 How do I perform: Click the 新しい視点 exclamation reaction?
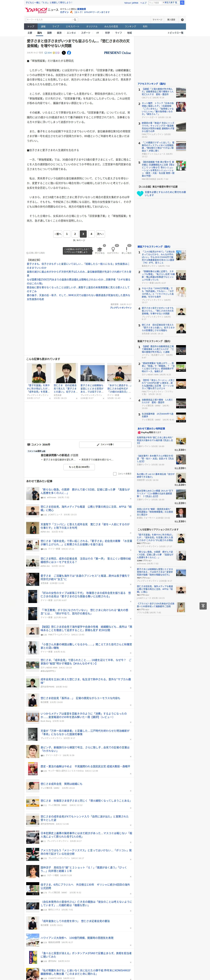pyautogui.click(x=127, y=250)
